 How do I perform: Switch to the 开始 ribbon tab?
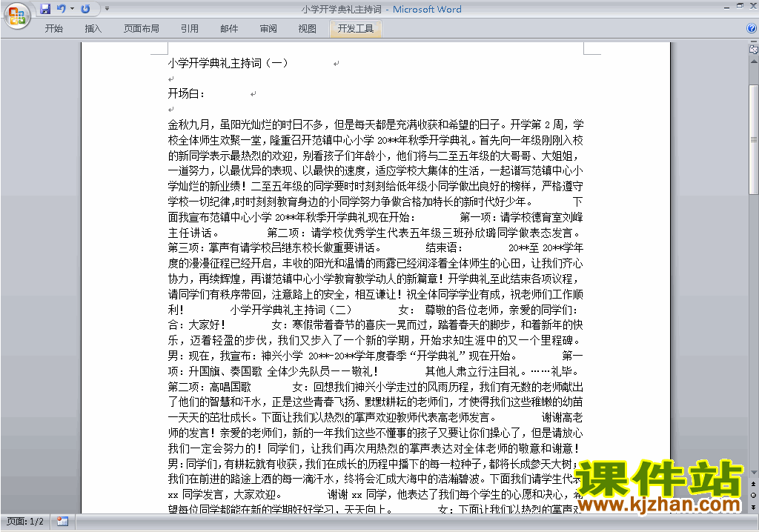click(x=53, y=29)
